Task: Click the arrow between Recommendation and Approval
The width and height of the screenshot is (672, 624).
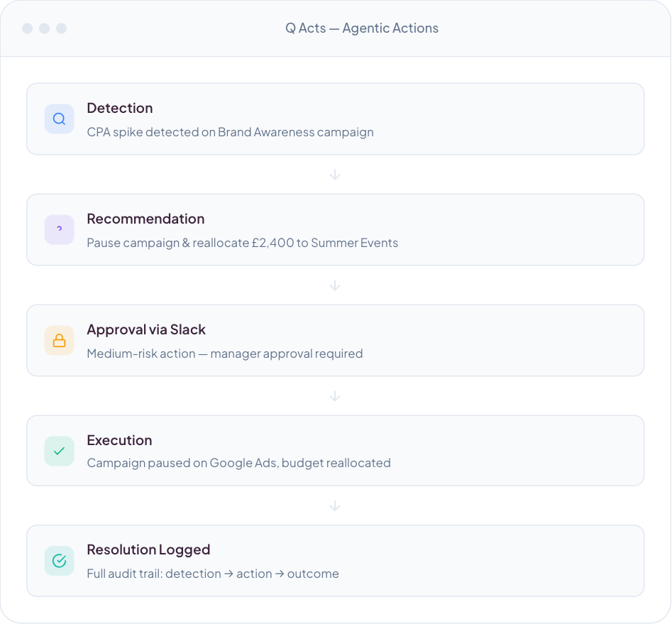Action: tap(335, 285)
